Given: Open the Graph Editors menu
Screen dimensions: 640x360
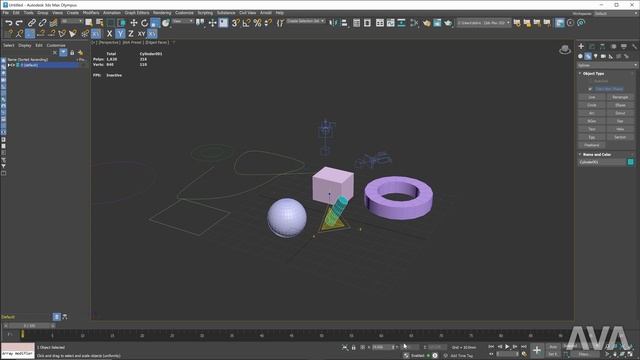Looking at the screenshot, I should pos(137,13).
